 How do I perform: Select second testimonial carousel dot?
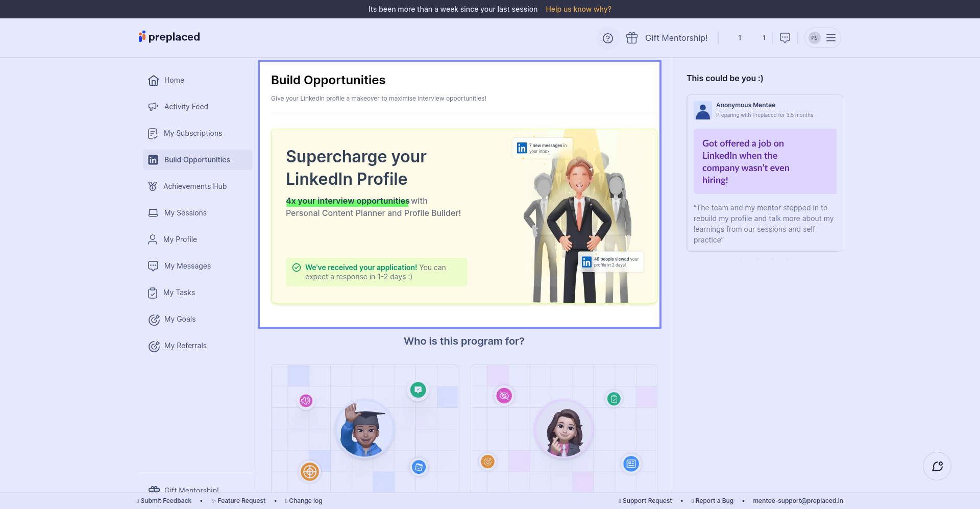[757, 259]
